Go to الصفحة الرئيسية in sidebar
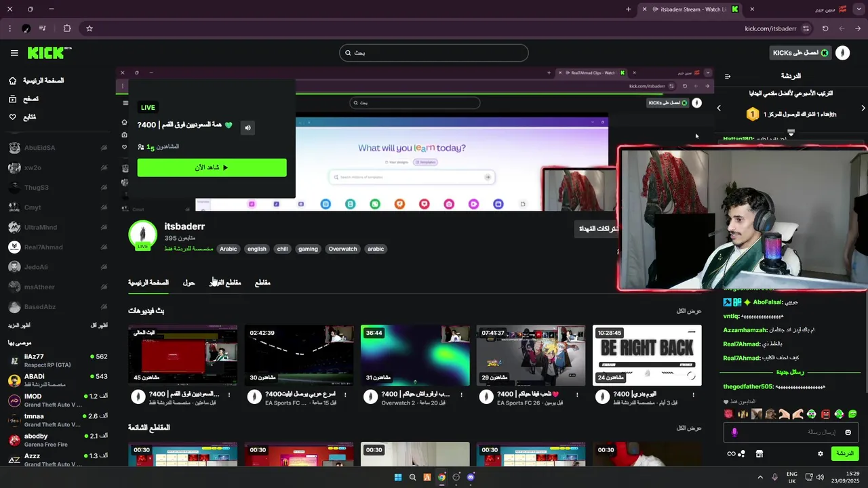This screenshot has width=868, height=488. pyautogui.click(x=36, y=81)
